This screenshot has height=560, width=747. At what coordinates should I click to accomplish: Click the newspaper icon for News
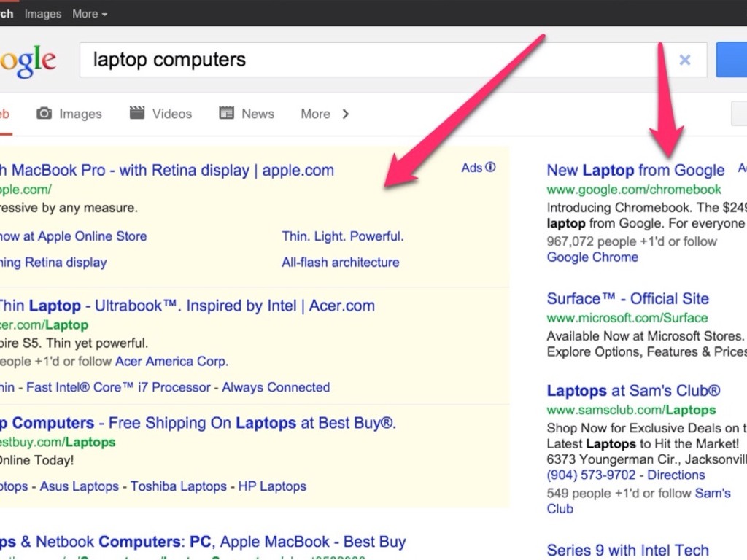pos(227,113)
